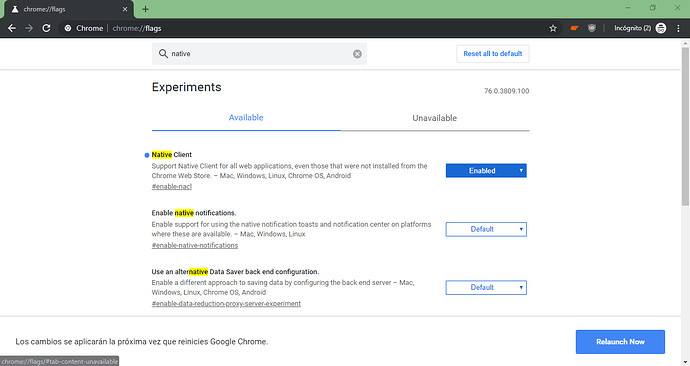Open the #enable-native-notifications link

coord(195,245)
